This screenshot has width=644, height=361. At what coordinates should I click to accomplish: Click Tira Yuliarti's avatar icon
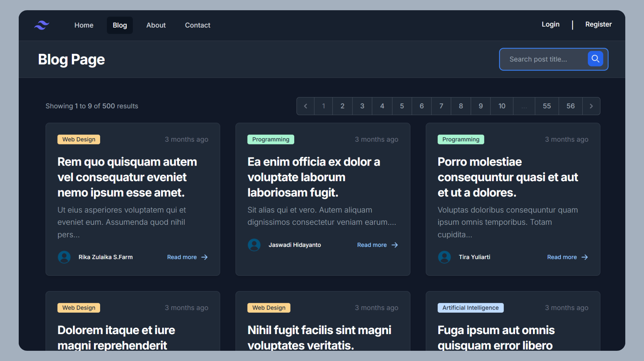(444, 257)
